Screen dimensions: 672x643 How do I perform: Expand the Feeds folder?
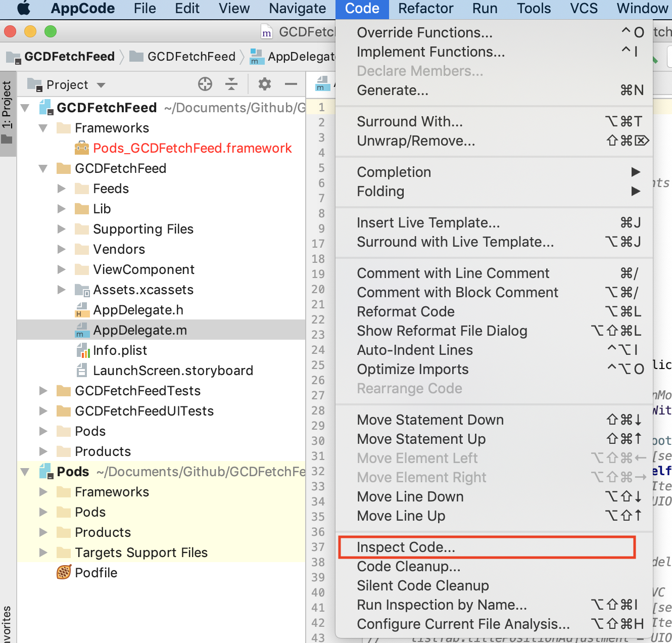(x=62, y=189)
